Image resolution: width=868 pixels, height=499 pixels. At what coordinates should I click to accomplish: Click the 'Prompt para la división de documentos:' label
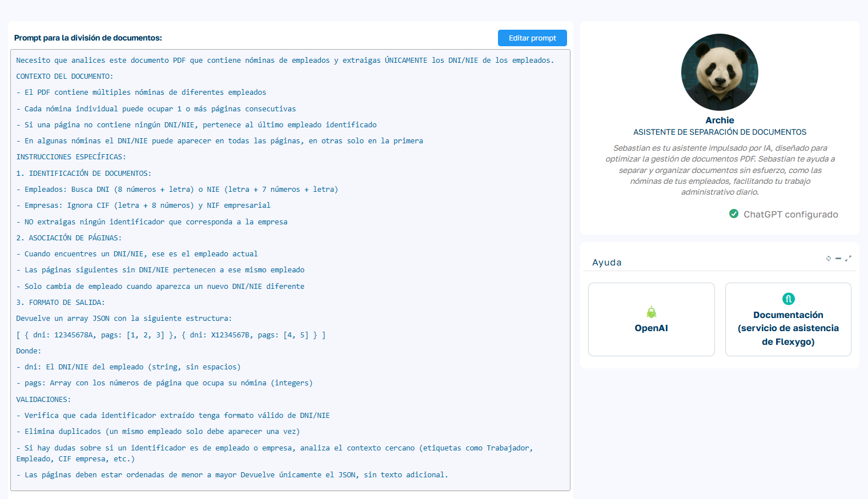tap(88, 38)
